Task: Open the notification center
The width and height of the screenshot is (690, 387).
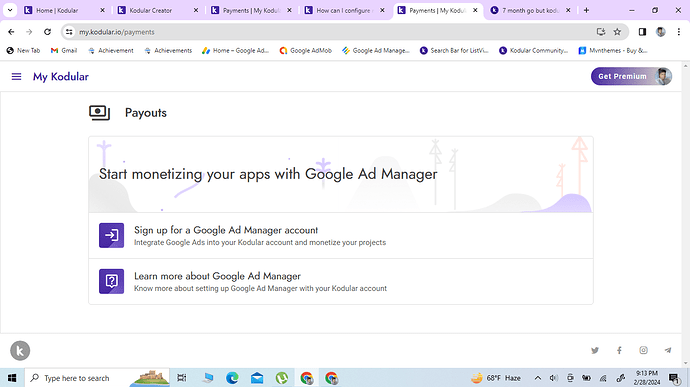Action: click(x=674, y=378)
